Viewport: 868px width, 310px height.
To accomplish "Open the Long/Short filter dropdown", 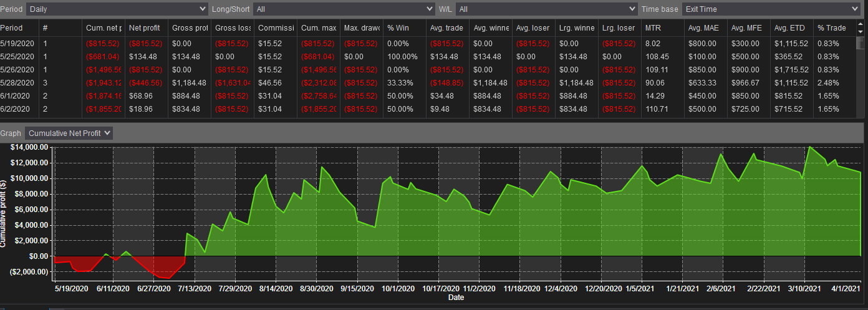I will pyautogui.click(x=344, y=9).
